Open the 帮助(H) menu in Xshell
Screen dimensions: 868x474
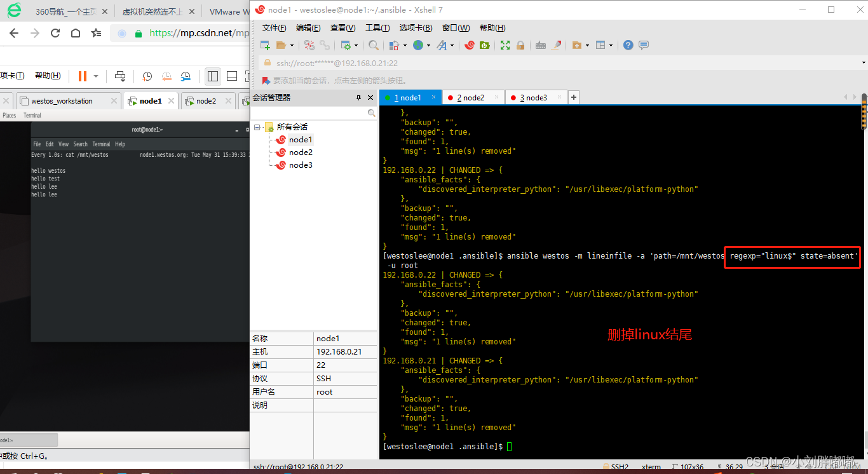492,28
